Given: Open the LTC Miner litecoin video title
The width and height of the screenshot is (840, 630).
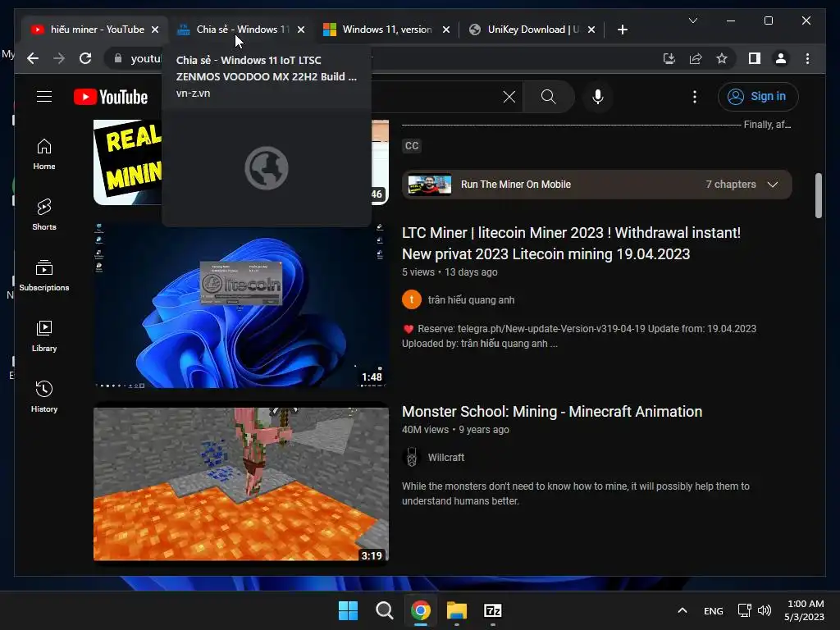Looking at the screenshot, I should 571,243.
